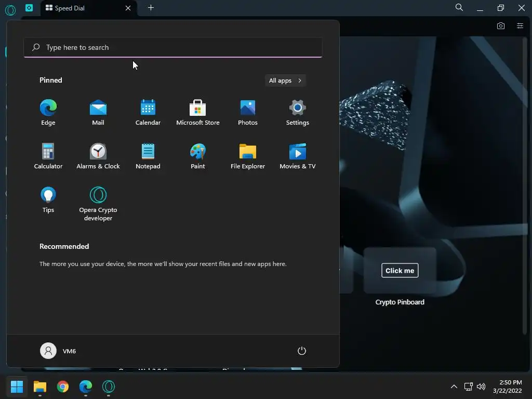Click the Opera logo menu button

pos(10,10)
